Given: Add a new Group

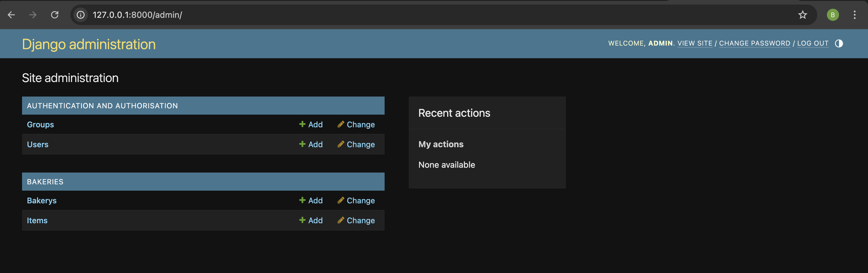Looking at the screenshot, I should point(311,125).
